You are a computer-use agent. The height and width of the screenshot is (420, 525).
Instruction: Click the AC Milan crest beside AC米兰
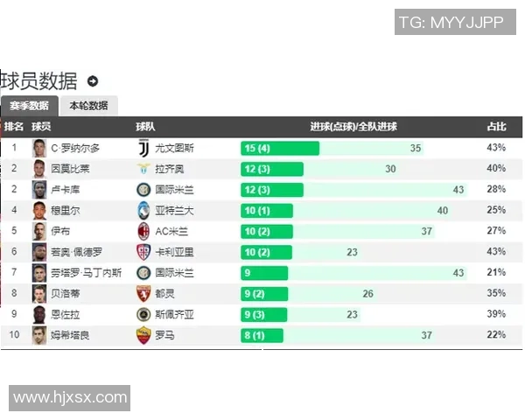click(x=143, y=232)
